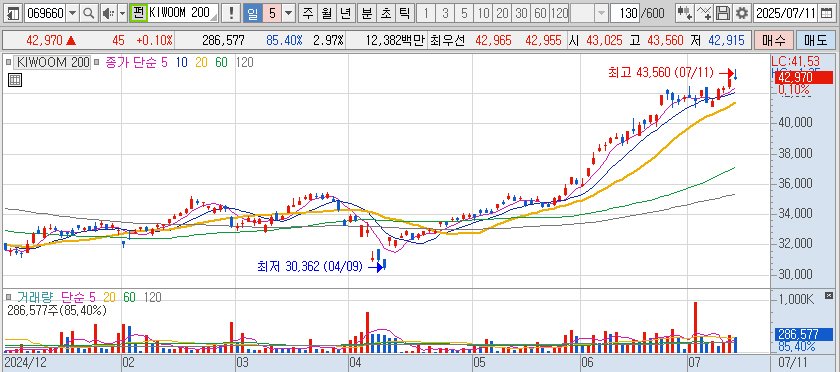Open the stock code history dropdown

pos(73,12)
